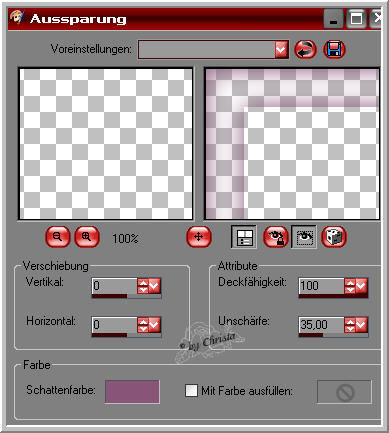389x433 pixels.
Task: Expand the Unschärfe slider dropdown
Action: pyautogui.click(x=361, y=325)
